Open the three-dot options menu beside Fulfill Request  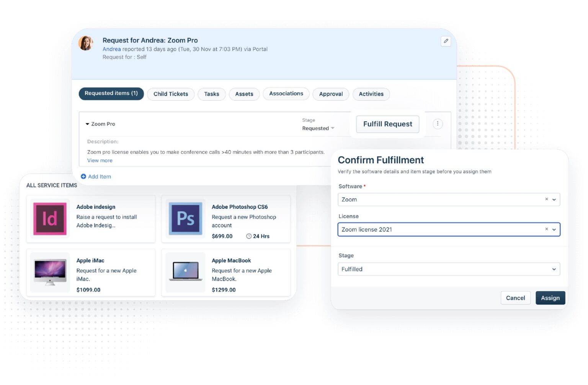tap(438, 123)
